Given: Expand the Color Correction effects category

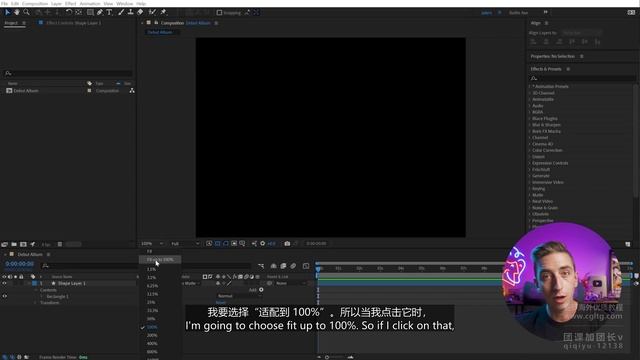Looking at the screenshot, I should click(x=530, y=150).
